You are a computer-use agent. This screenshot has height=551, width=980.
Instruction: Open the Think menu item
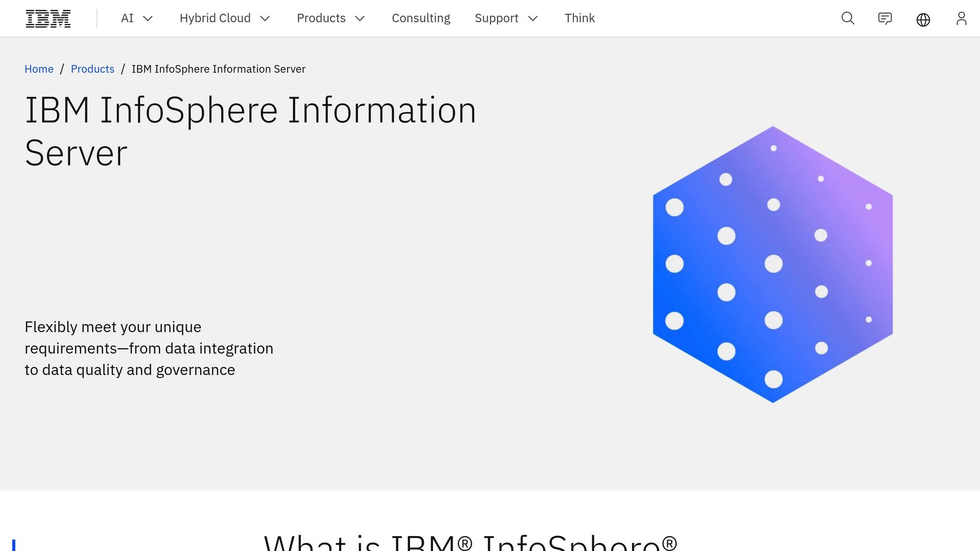click(579, 18)
